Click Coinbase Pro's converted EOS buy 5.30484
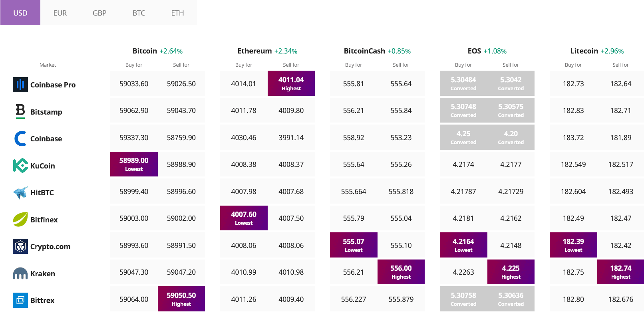644x313 pixels. click(463, 83)
